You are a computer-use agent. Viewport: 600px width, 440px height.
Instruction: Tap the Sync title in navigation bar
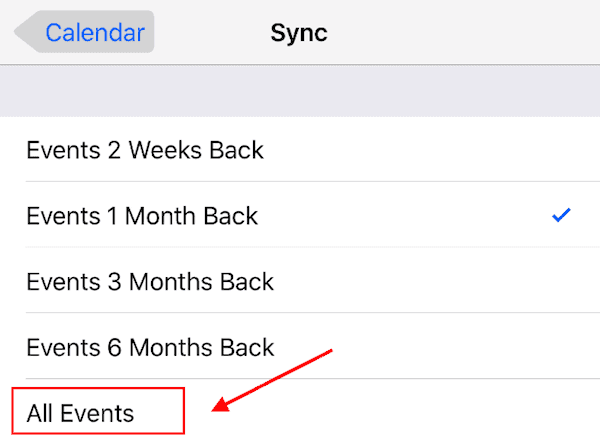pyautogui.click(x=299, y=33)
